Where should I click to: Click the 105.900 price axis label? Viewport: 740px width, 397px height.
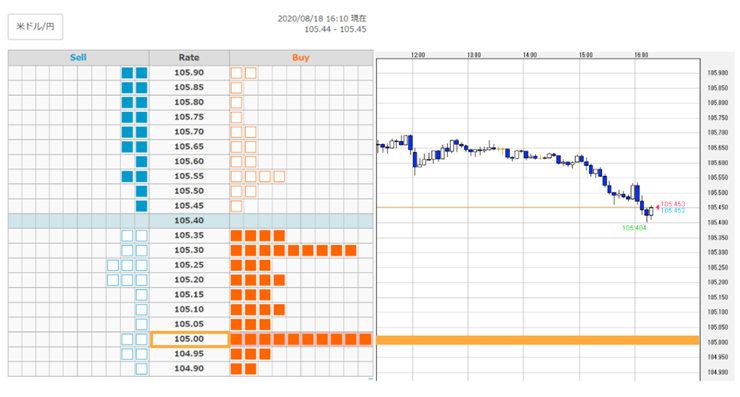(718, 73)
